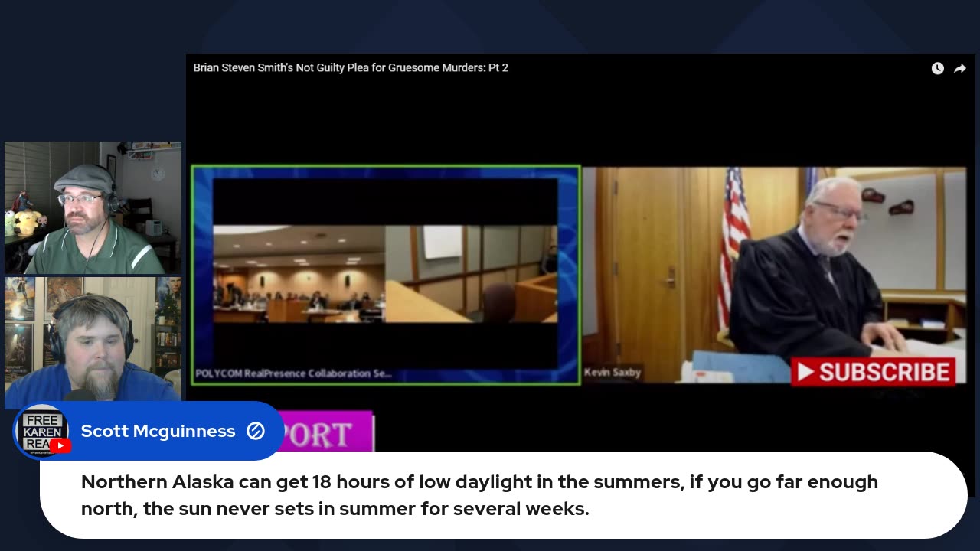This screenshot has height=551, width=980.
Task: Click the circle-slash icon beside Scott Mcguinness
Action: 256,431
